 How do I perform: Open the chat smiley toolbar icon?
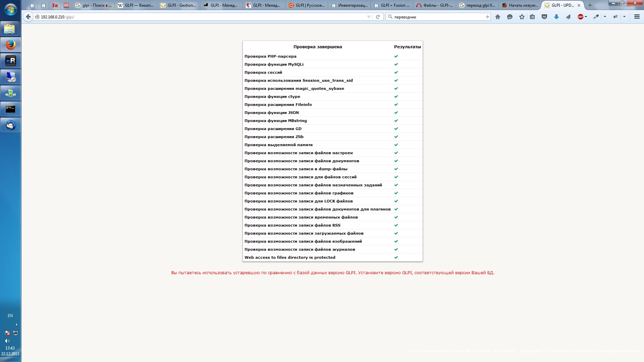tap(510, 17)
